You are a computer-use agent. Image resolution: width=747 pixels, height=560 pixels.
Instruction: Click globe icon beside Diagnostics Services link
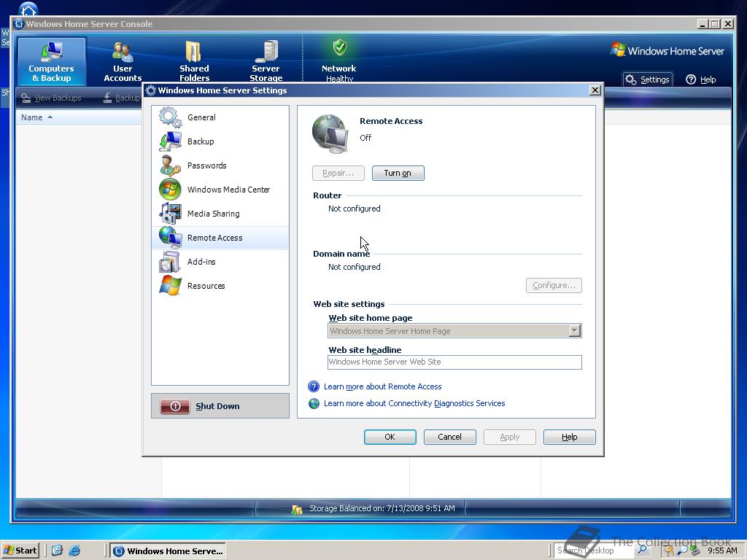(x=314, y=403)
